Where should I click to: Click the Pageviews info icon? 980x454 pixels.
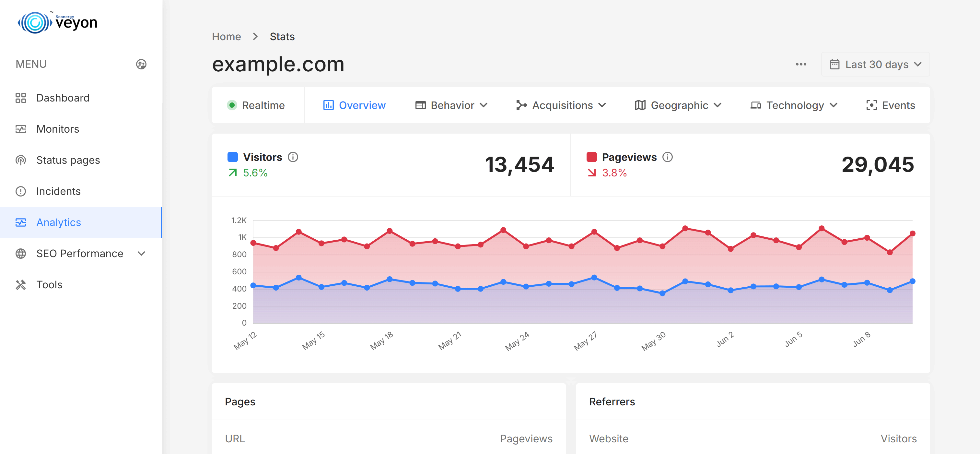coord(667,157)
